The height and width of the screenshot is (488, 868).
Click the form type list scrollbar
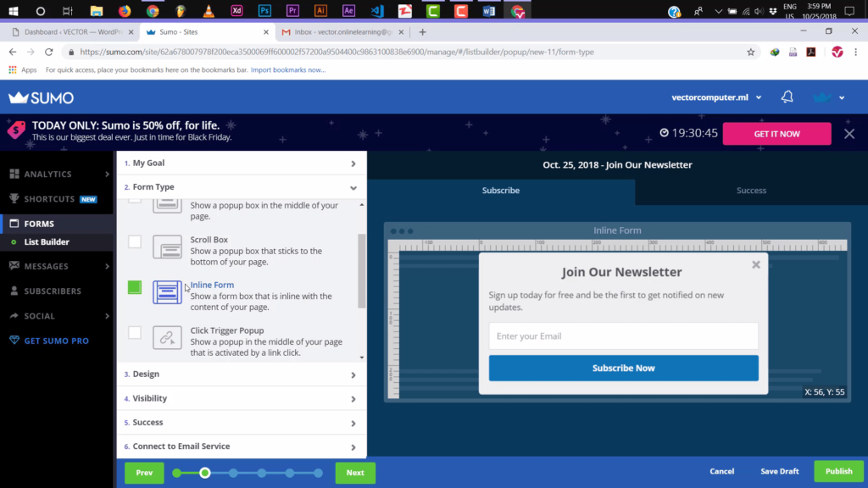click(x=361, y=271)
